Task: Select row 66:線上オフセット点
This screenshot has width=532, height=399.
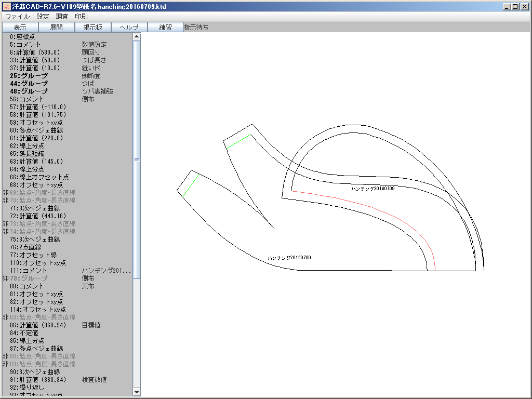Action: click(x=68, y=177)
